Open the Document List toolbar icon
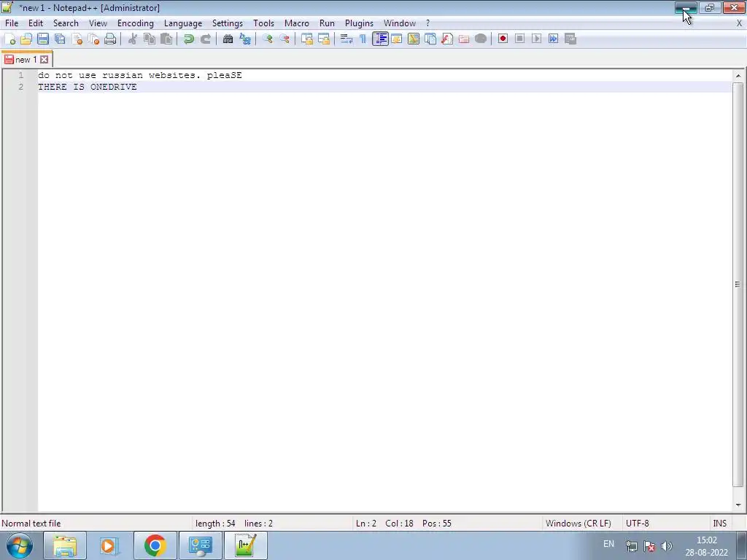The image size is (747, 560). pos(430,39)
